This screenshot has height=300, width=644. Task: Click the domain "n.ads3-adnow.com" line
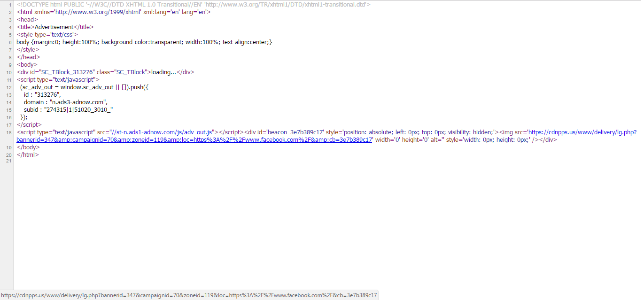click(x=66, y=102)
